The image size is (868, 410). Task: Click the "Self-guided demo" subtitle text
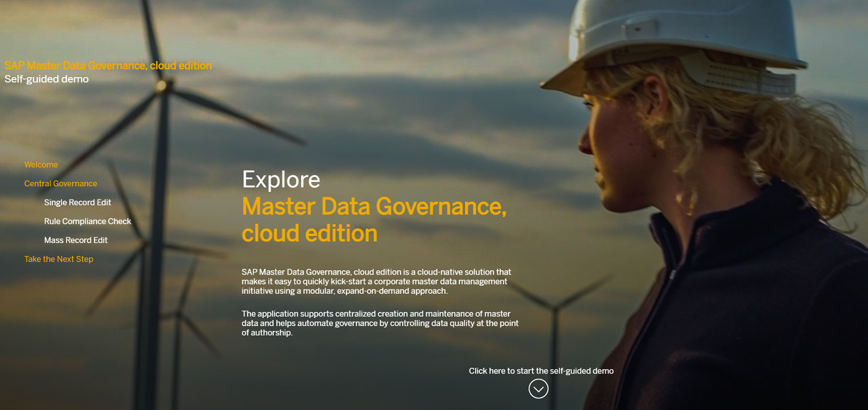(47, 79)
